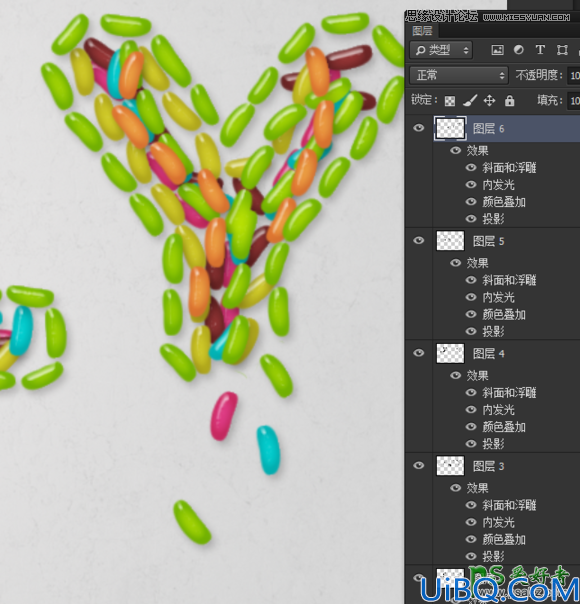The width and height of the screenshot is (580, 604).
Task: Select 图层 5 thumbnail
Action: tap(450, 241)
